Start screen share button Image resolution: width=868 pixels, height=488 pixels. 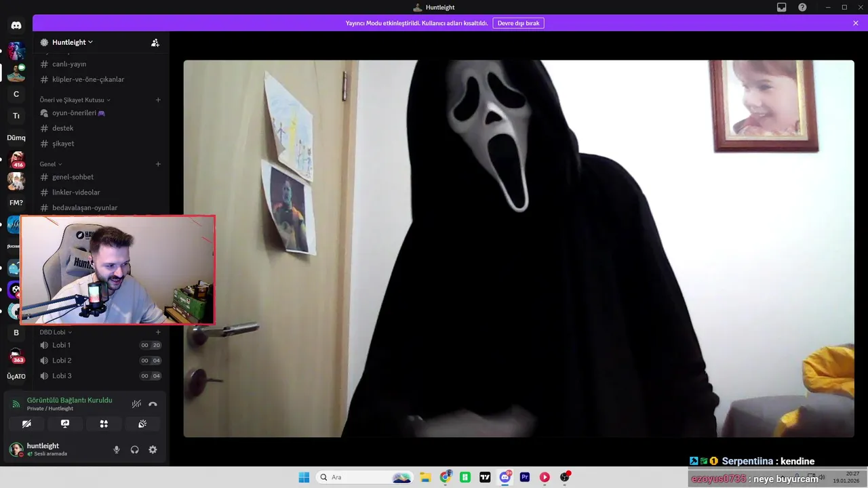65,424
